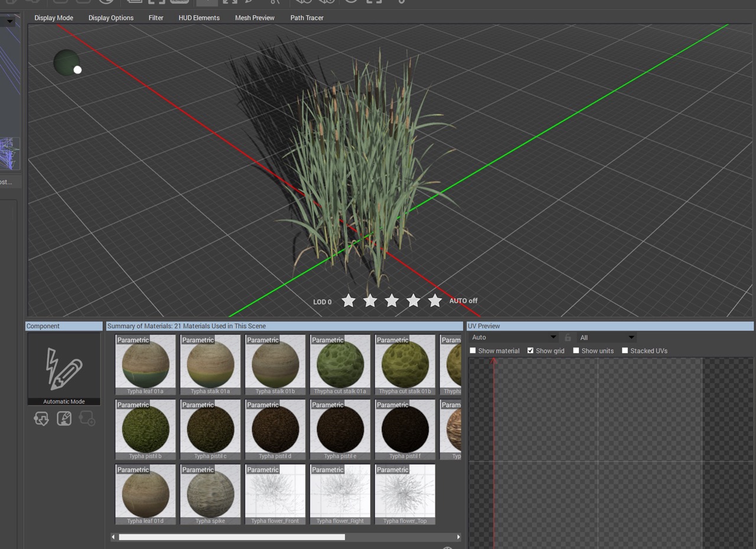Open the All dropdown in UV Preview

pos(607,338)
